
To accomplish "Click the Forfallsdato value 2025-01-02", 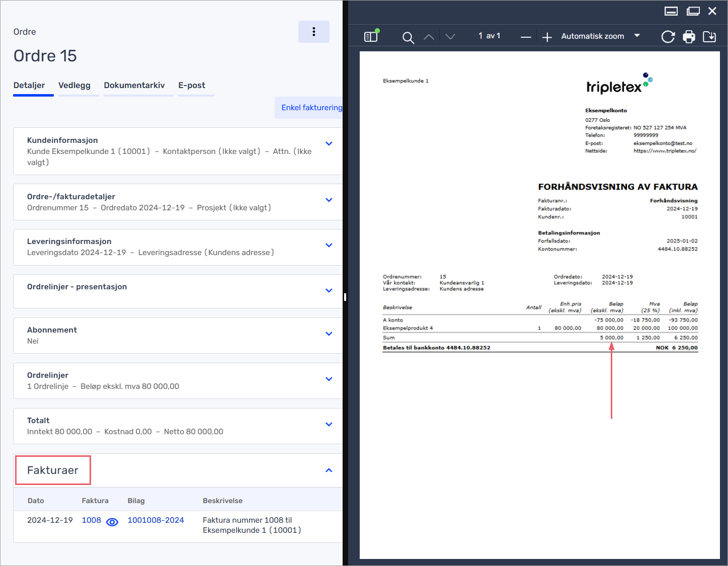I will point(682,241).
